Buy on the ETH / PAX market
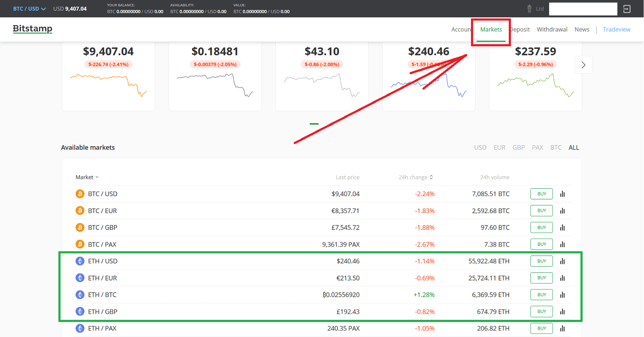 (x=542, y=328)
